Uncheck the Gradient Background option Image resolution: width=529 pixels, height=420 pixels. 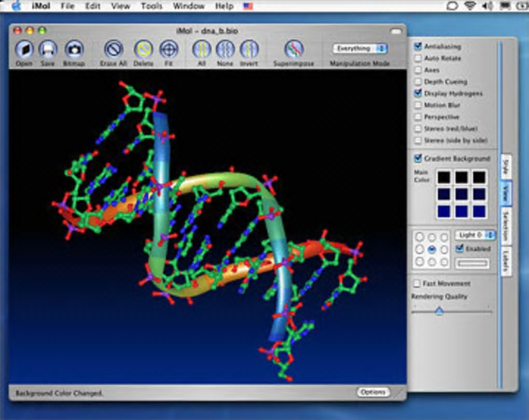pyautogui.click(x=418, y=158)
